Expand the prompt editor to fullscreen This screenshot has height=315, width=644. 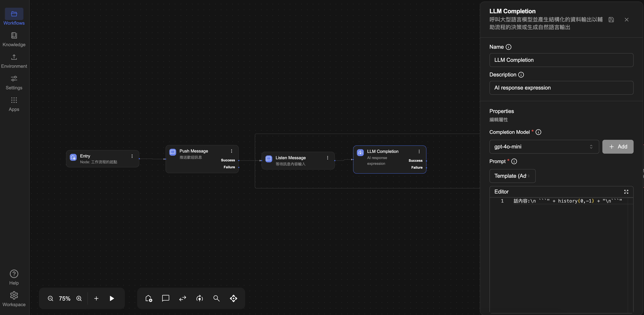[626, 192]
